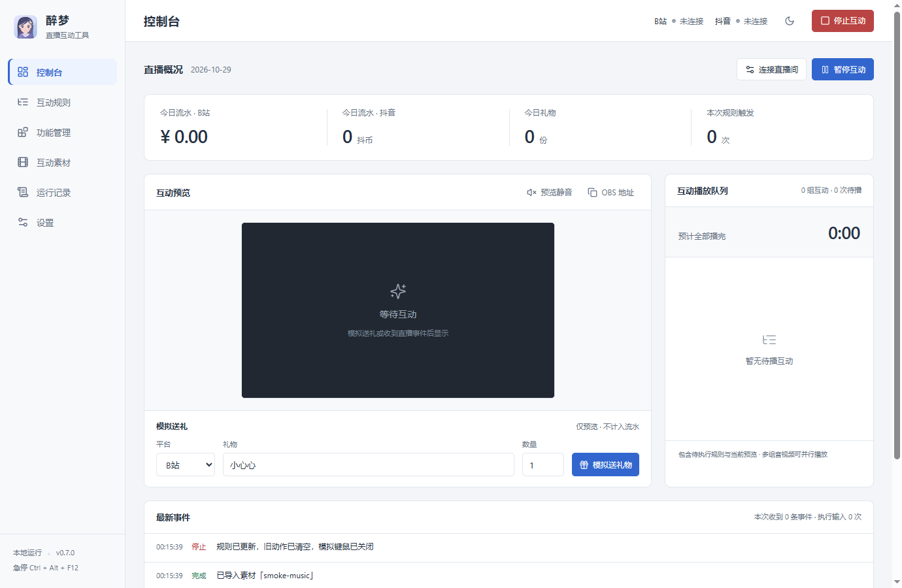902x588 pixels.
Task: Toggle dark mode with the moon icon
Action: 790,21
